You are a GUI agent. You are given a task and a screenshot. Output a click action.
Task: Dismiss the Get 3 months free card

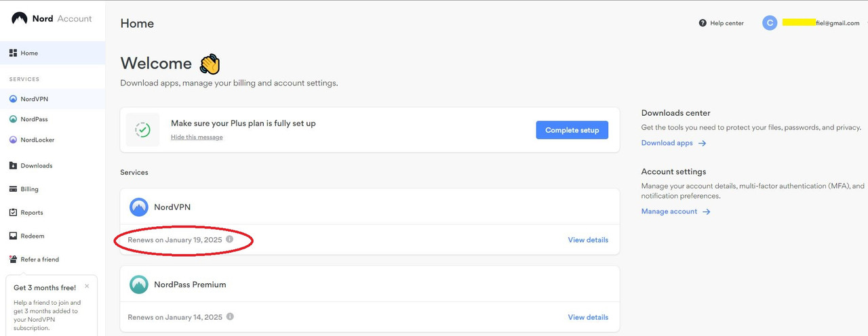(87, 286)
